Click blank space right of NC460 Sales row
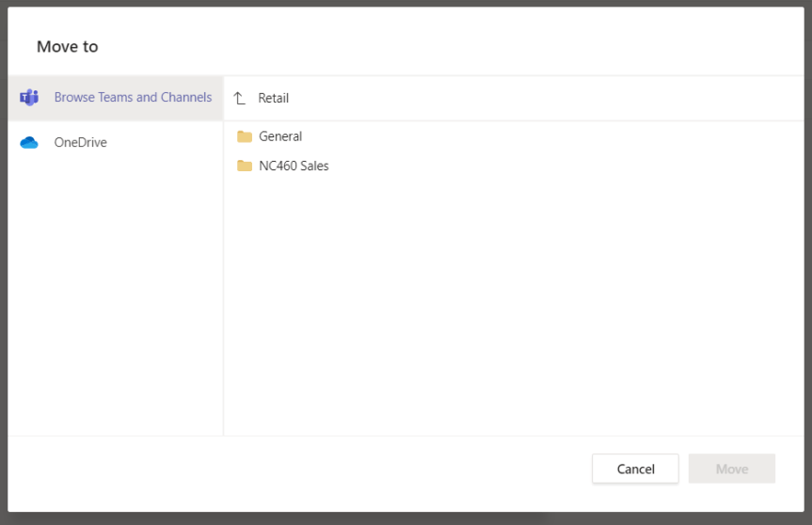Viewport: 812px width, 525px height. click(x=565, y=167)
